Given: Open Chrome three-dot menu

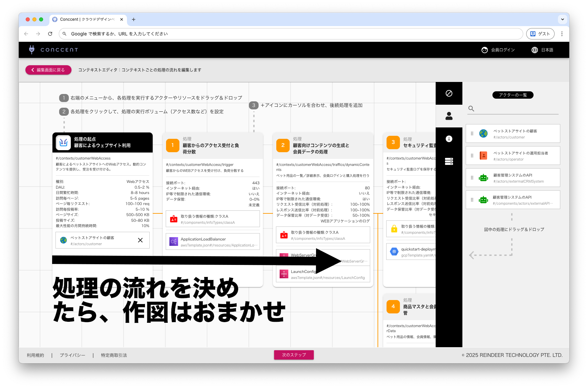Looking at the screenshot, I should pyautogui.click(x=562, y=34).
